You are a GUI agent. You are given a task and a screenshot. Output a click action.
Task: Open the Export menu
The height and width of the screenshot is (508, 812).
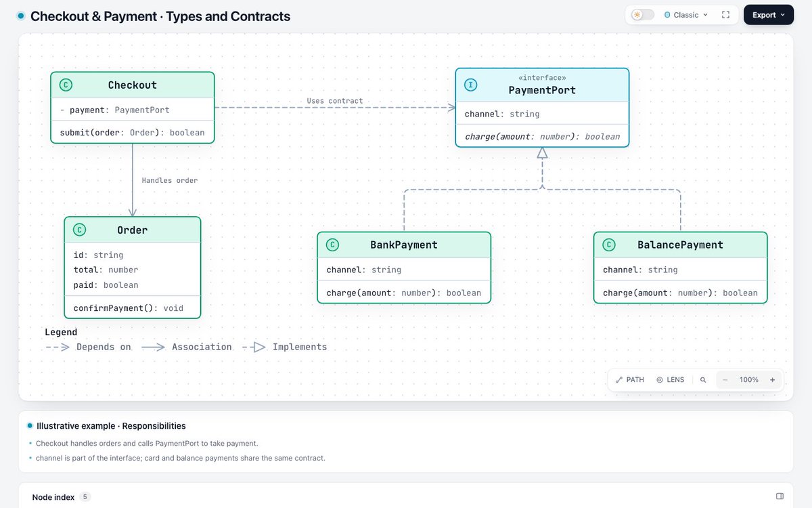pos(769,15)
